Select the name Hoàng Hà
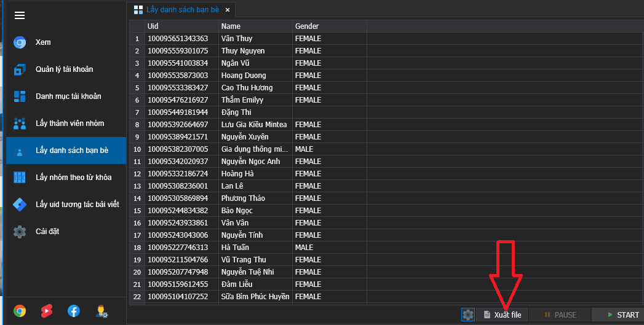Viewport: 644px width, 325px height. coord(237,174)
